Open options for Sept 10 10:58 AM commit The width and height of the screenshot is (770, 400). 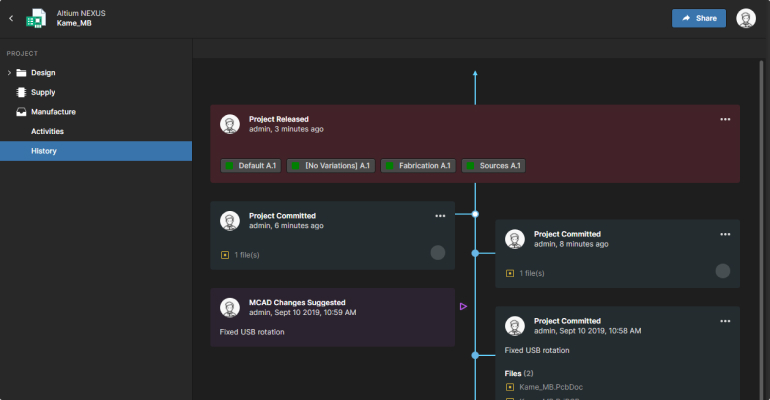tap(725, 321)
